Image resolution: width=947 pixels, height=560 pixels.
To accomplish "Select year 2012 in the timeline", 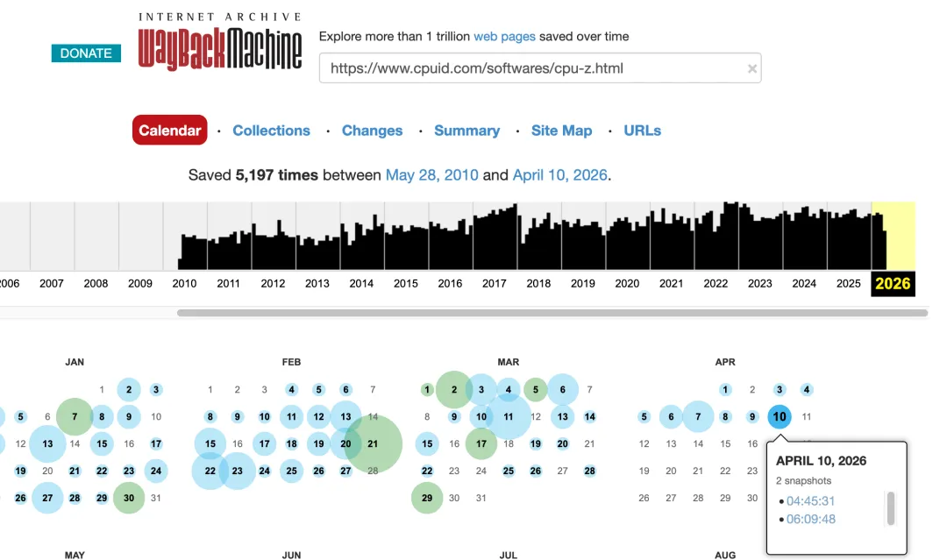I will click(273, 284).
